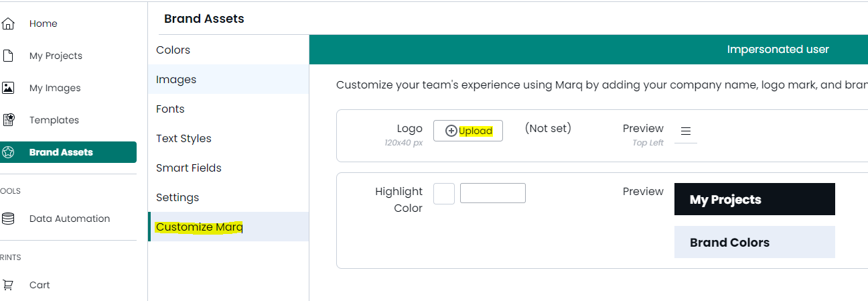The width and height of the screenshot is (868, 301).
Task: Click the My Projects document icon
Action: point(8,56)
